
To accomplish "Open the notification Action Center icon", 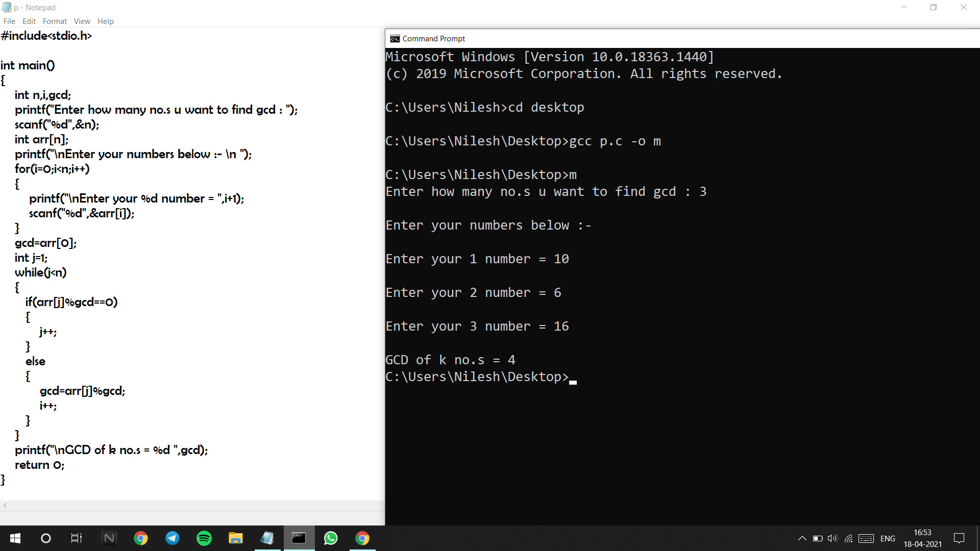I will (959, 538).
